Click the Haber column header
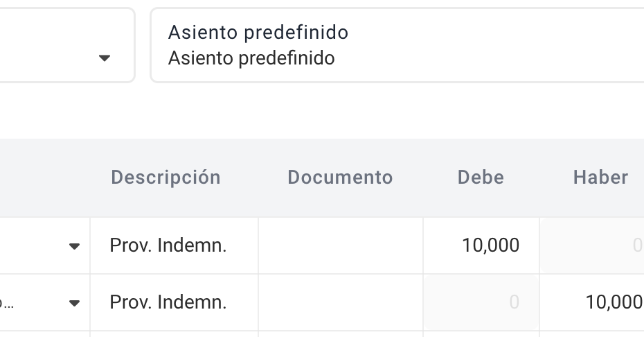The width and height of the screenshot is (644, 337). point(600,178)
